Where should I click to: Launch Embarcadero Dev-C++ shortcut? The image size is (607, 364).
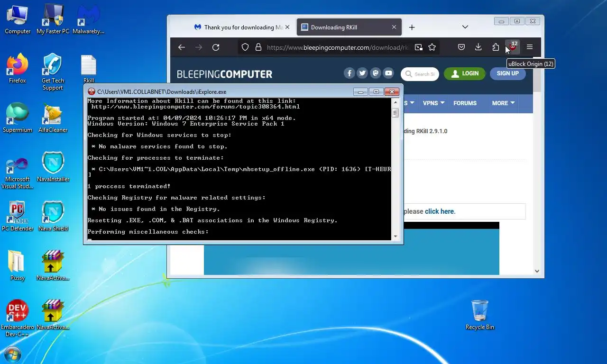(18, 318)
